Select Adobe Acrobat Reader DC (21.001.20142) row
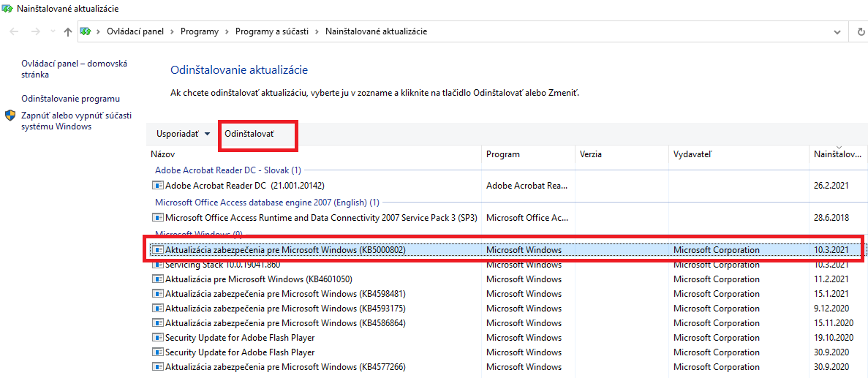The width and height of the screenshot is (868, 378). click(507, 186)
